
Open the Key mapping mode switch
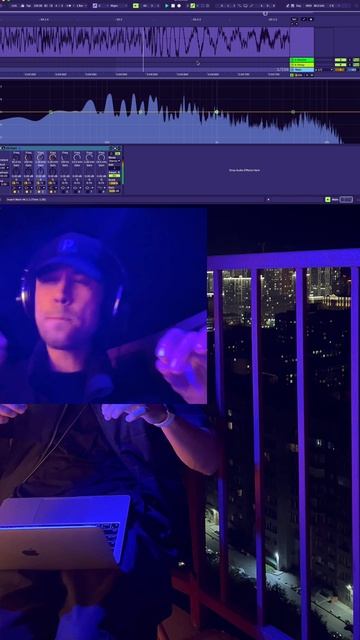coord(299,6)
